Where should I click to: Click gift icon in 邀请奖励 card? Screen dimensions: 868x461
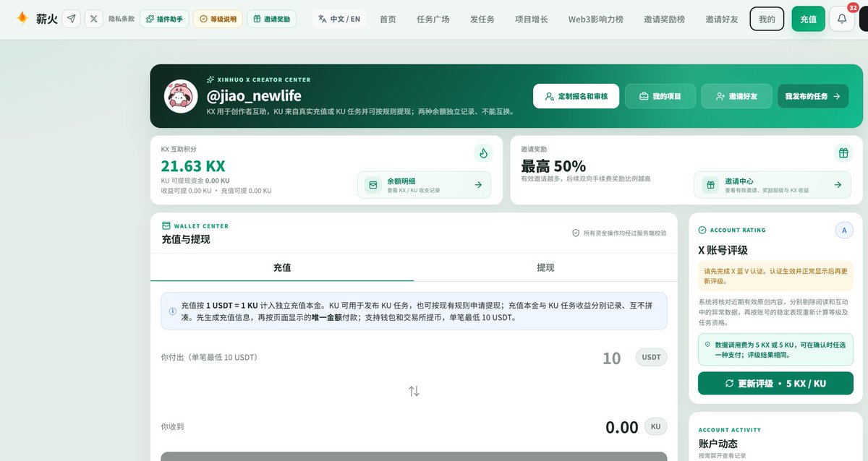pos(843,152)
